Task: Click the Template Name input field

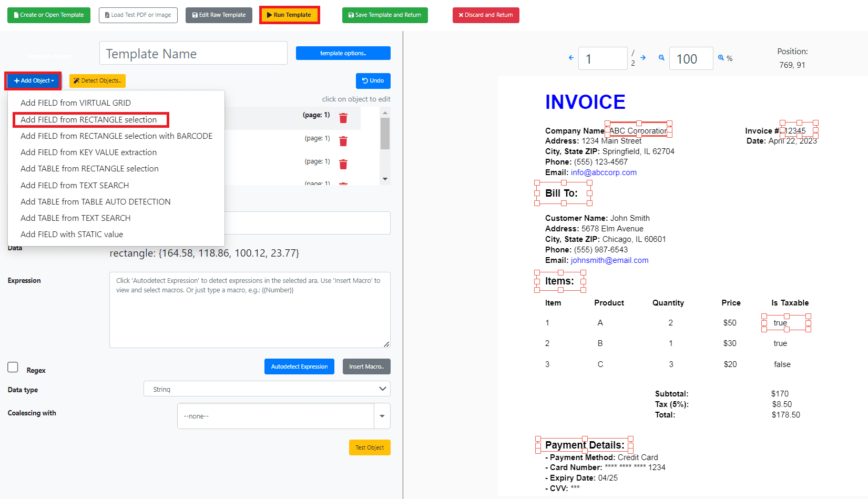Action: pos(193,54)
